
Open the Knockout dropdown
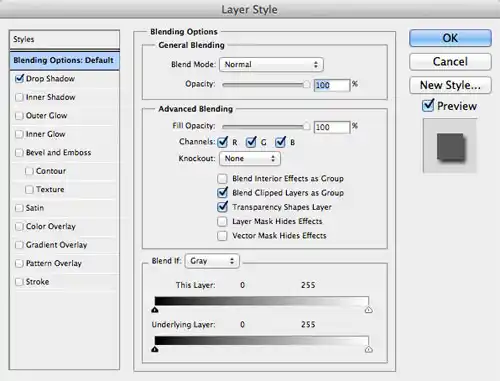(x=250, y=159)
